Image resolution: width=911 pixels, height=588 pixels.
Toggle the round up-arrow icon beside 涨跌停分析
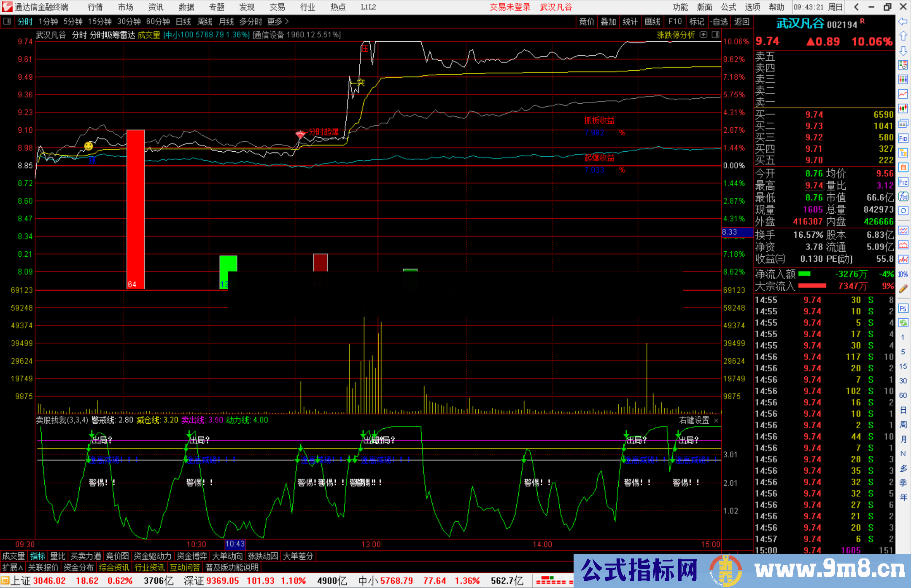click(703, 35)
